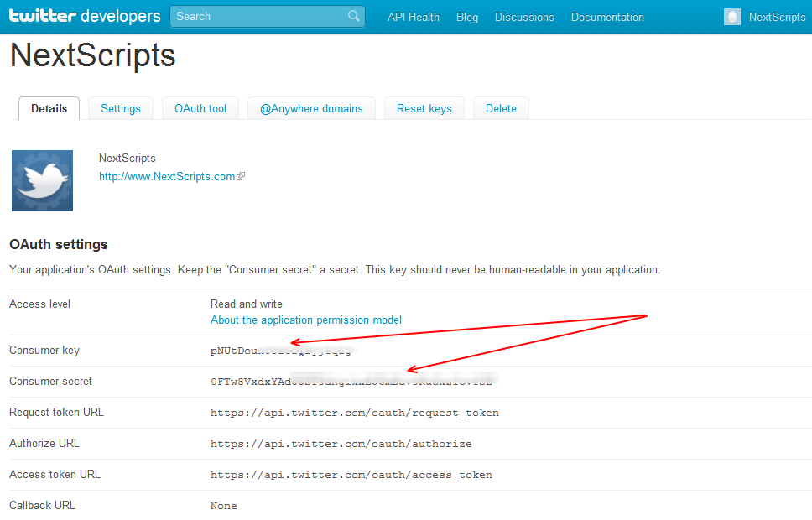This screenshot has height=520, width=812.
Task: Open Documentation in the top navigation
Action: [607, 17]
